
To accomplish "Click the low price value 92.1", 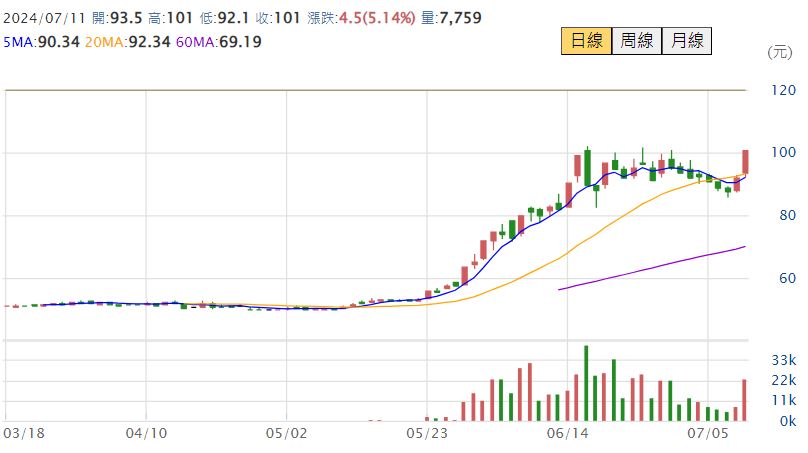I will point(233,18).
